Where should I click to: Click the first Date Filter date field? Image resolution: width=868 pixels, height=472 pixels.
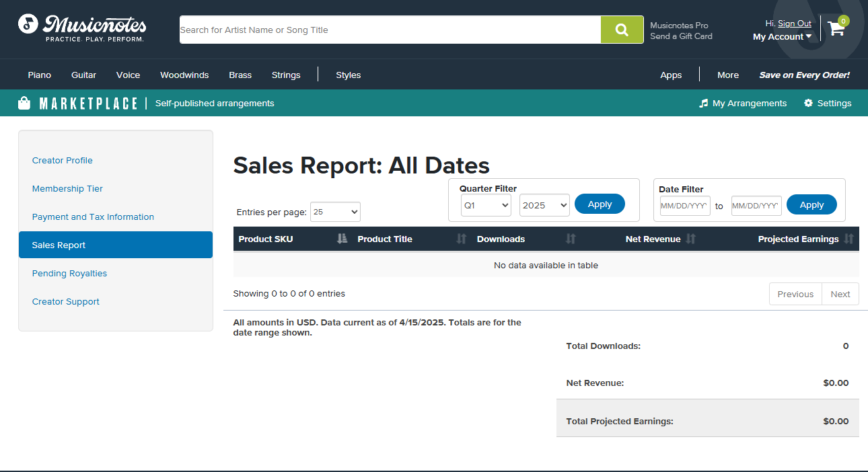click(684, 206)
